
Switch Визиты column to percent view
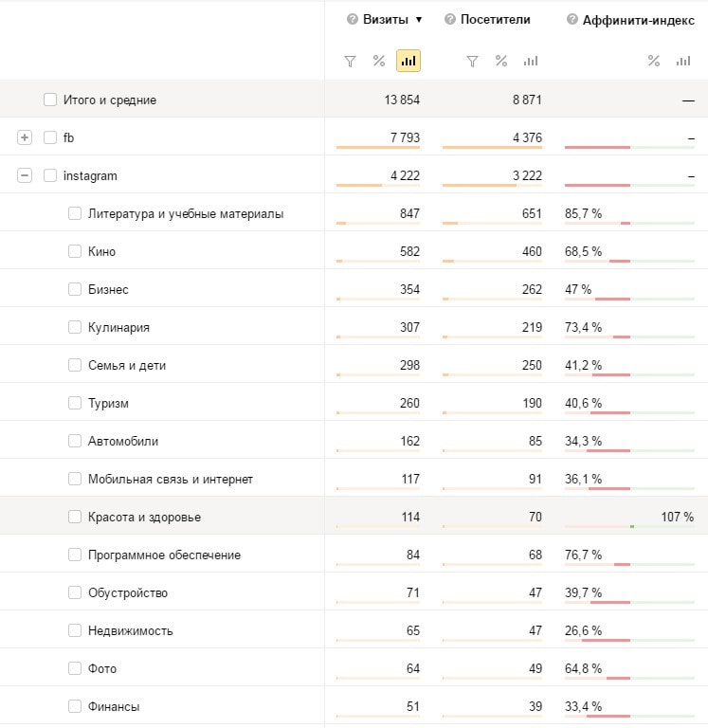379,62
